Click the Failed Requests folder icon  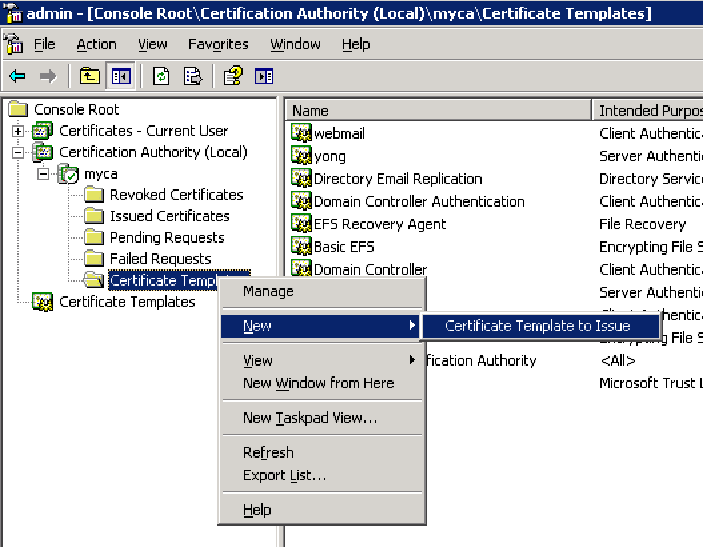94,259
